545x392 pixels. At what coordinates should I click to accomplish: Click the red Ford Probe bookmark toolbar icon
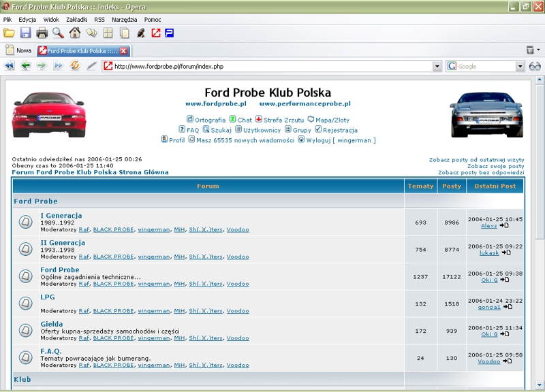pos(156,33)
